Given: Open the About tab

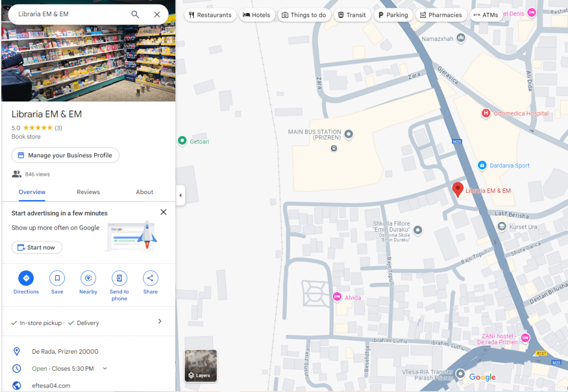Looking at the screenshot, I should click(x=144, y=192).
